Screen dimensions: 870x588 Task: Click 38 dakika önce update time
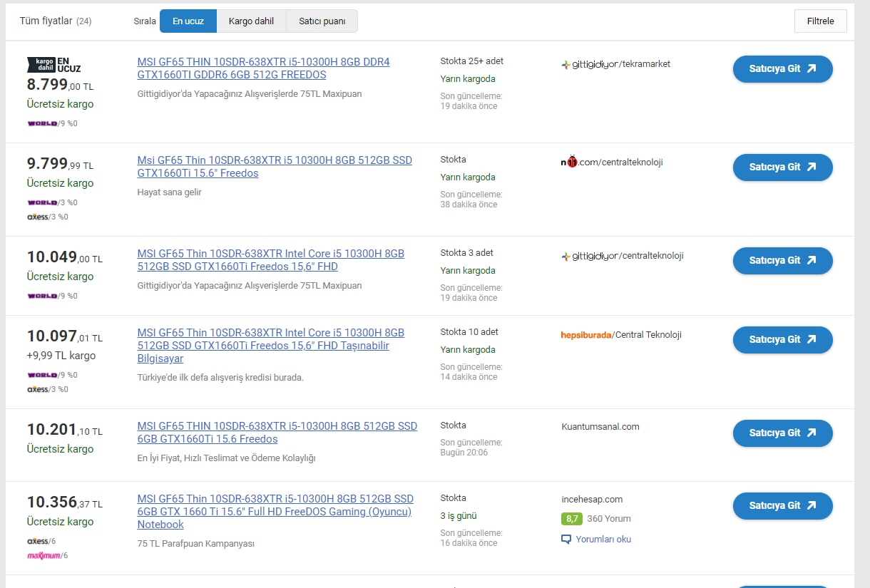coord(469,205)
